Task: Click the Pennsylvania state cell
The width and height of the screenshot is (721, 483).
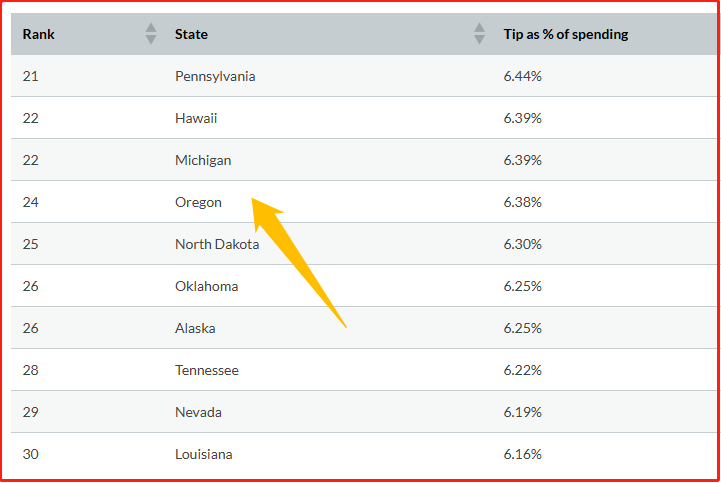Action: 215,76
